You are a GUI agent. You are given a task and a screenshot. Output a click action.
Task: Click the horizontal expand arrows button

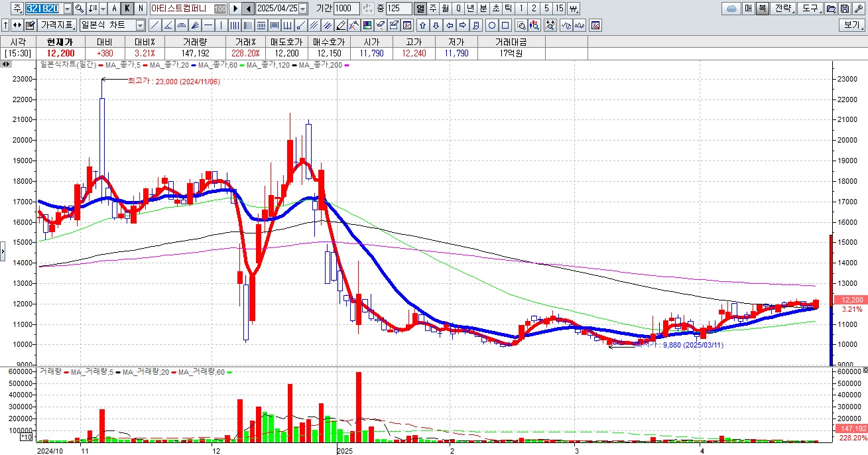pyautogui.click(x=16, y=25)
